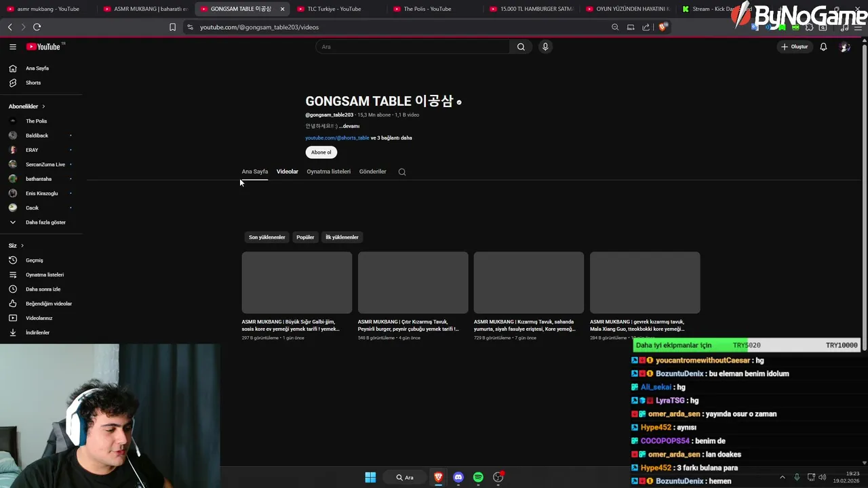Open the Brave hamburger menu in the toolbar

click(x=859, y=27)
